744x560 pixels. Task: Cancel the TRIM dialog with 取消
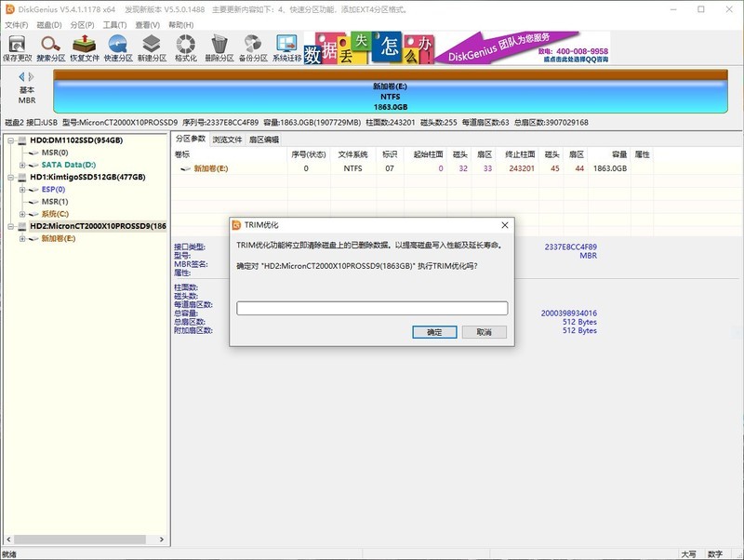click(x=484, y=332)
